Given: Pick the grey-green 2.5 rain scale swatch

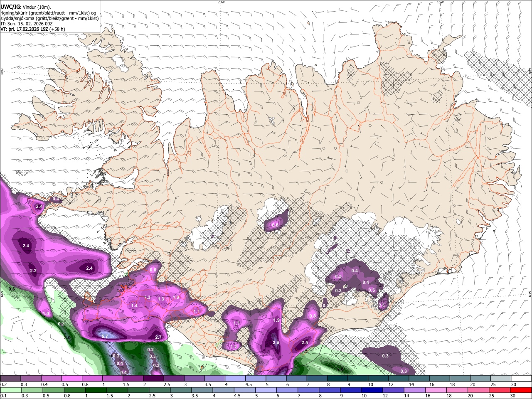Looking at the screenshot, I should click(x=160, y=390).
